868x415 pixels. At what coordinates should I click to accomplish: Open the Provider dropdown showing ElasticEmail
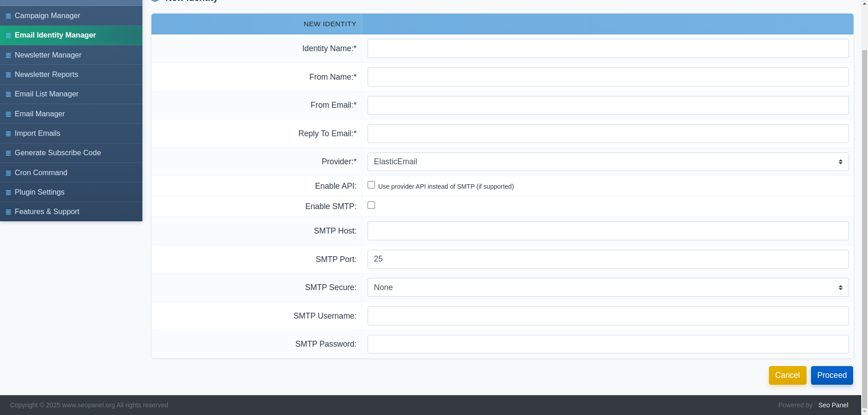click(608, 162)
